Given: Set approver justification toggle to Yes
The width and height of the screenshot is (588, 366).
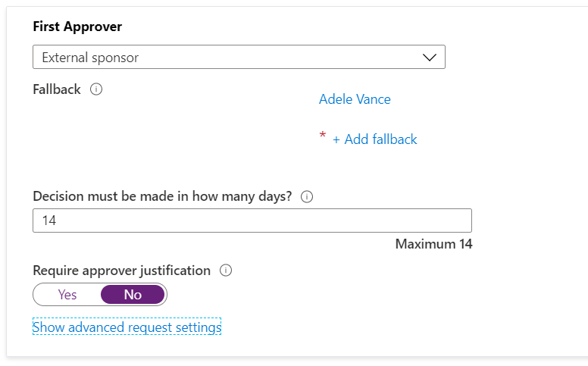Looking at the screenshot, I should [x=67, y=295].
